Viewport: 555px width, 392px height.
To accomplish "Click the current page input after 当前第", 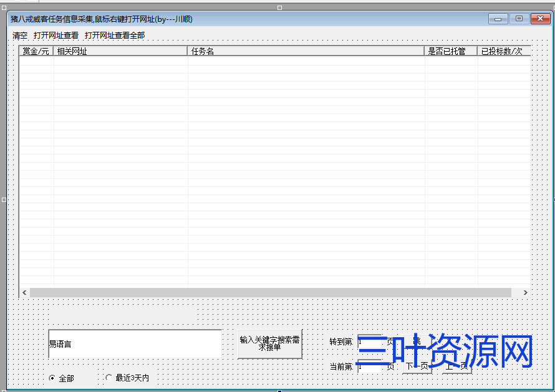I will tap(371, 367).
